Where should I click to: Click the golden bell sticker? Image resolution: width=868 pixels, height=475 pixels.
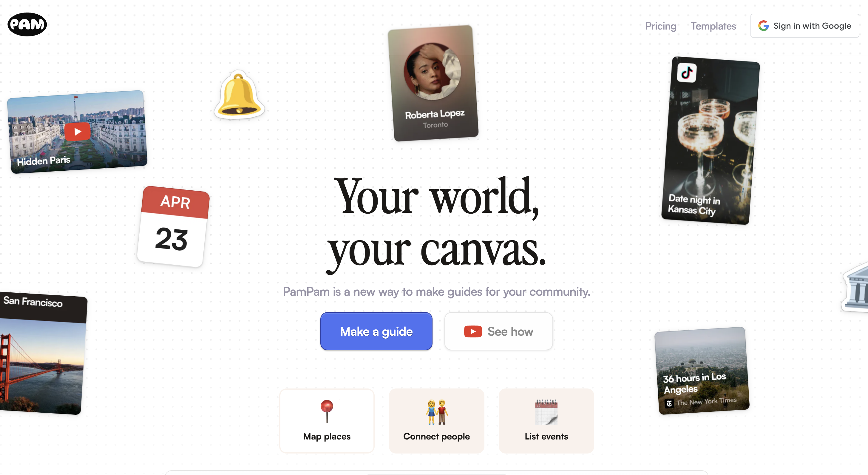pos(239,95)
